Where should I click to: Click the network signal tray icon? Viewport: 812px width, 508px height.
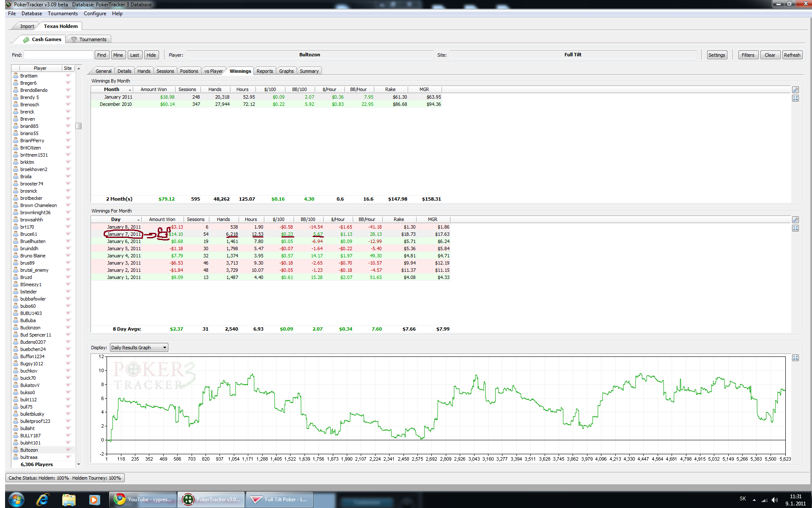[x=765, y=500]
